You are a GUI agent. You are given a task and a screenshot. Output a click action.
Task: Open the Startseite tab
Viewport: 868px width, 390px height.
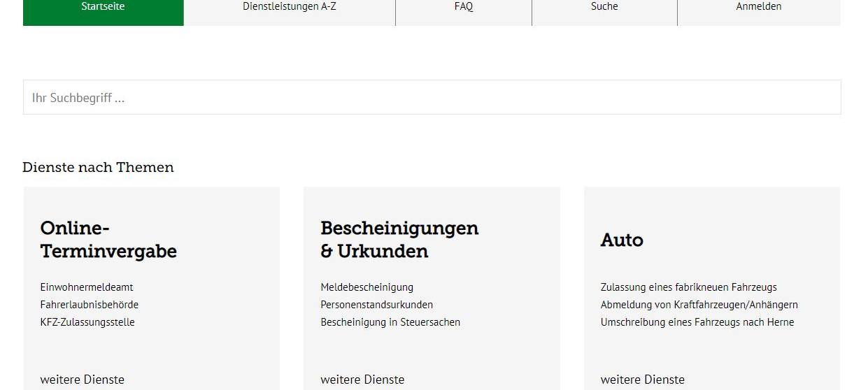(103, 7)
